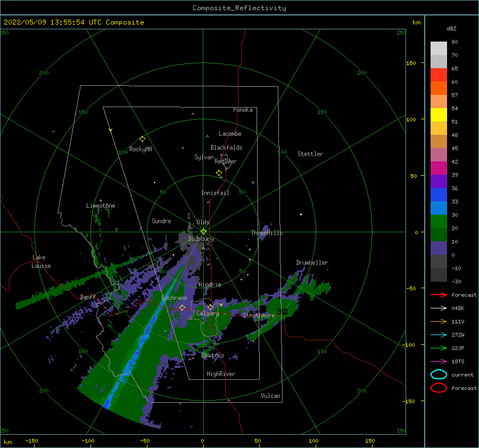Click the Airdrie label
This screenshot has width=479, height=448.
[x=210, y=284]
